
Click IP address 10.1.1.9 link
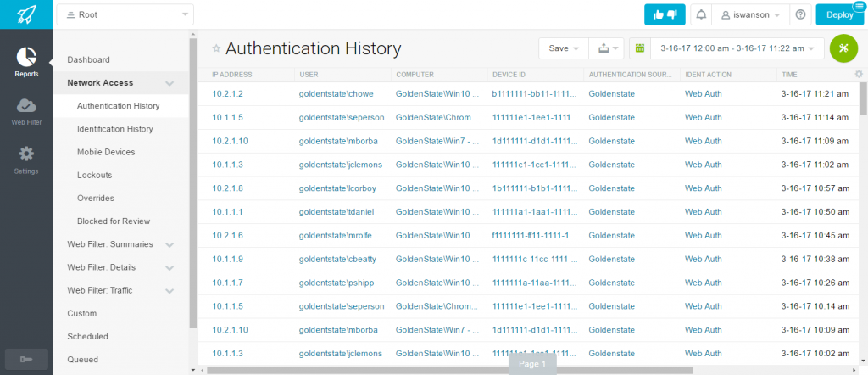pos(227,259)
